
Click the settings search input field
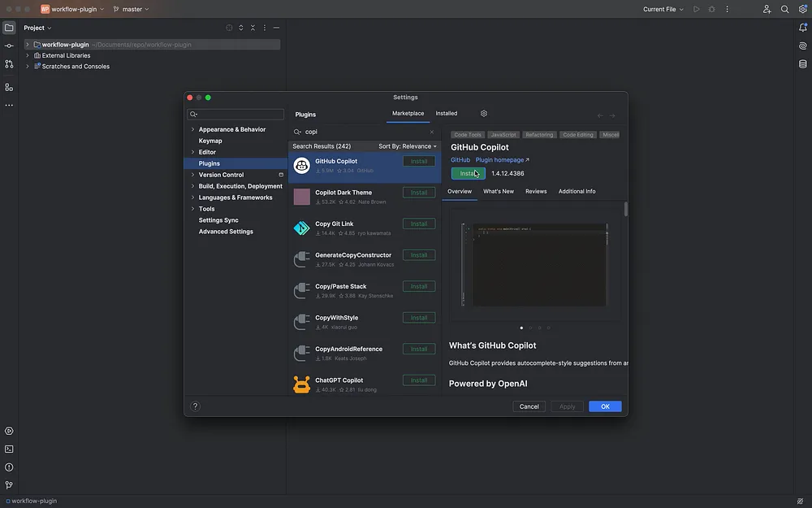pos(235,114)
